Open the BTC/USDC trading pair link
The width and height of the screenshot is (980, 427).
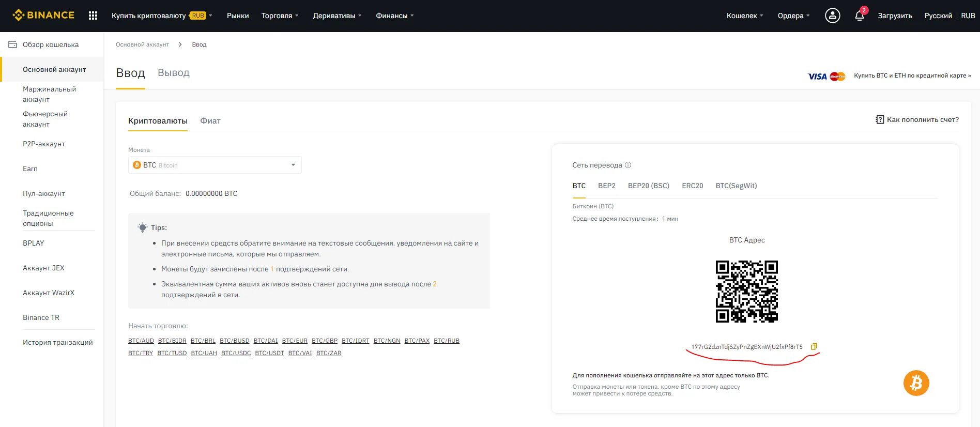[236, 353]
